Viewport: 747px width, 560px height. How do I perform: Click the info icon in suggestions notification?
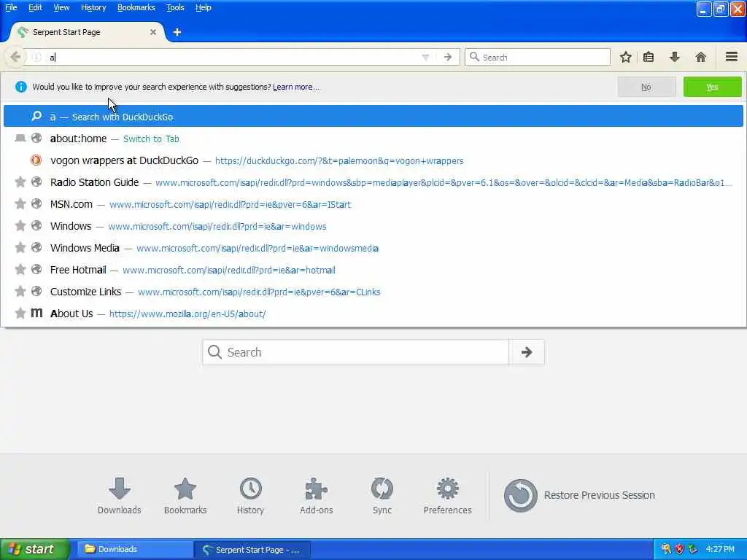21,87
